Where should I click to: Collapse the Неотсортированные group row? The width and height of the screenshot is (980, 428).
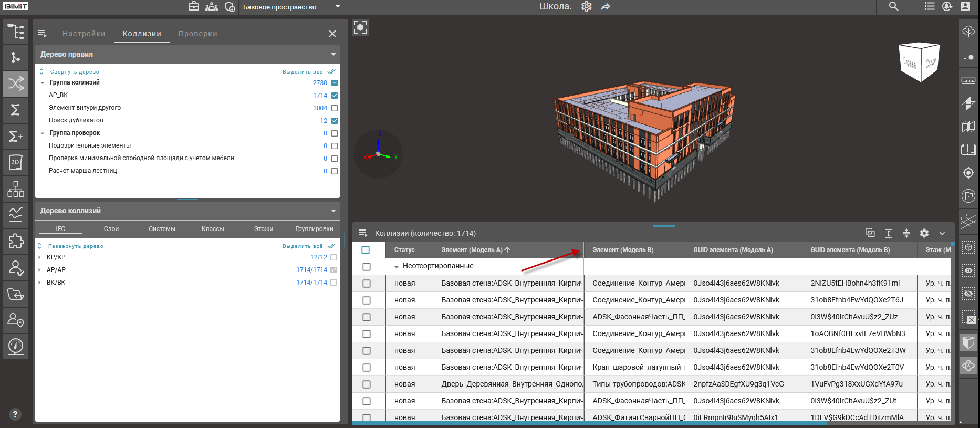pyautogui.click(x=397, y=267)
